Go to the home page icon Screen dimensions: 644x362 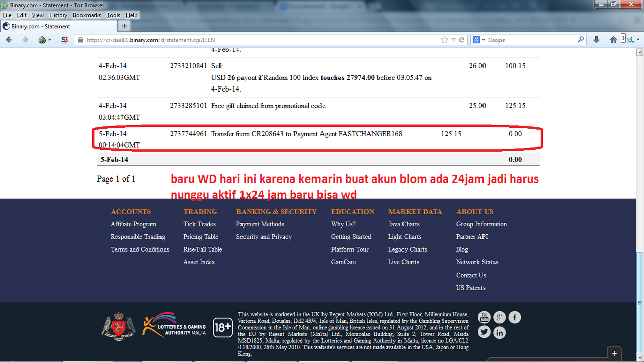pos(613,40)
